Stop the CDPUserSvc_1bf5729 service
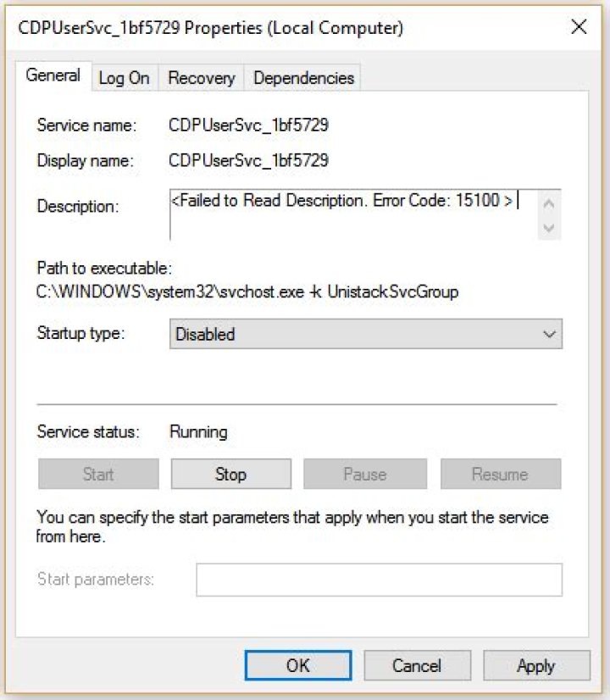This screenshot has width=610, height=700. 230,474
